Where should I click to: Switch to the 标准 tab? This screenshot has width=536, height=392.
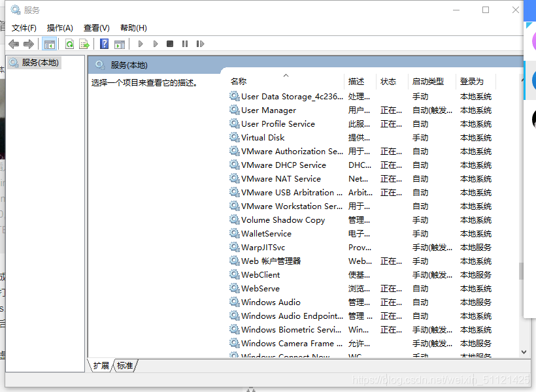[125, 366]
